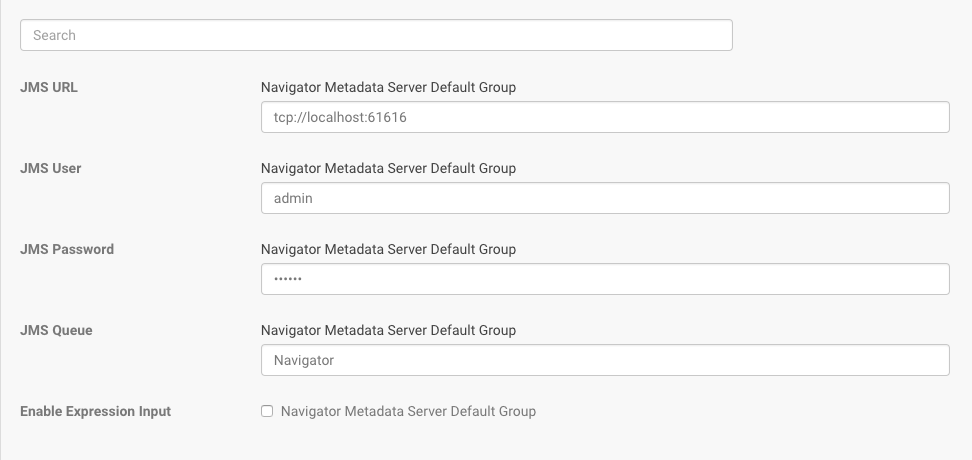Click the JMS Queue setting label

pyautogui.click(x=56, y=330)
